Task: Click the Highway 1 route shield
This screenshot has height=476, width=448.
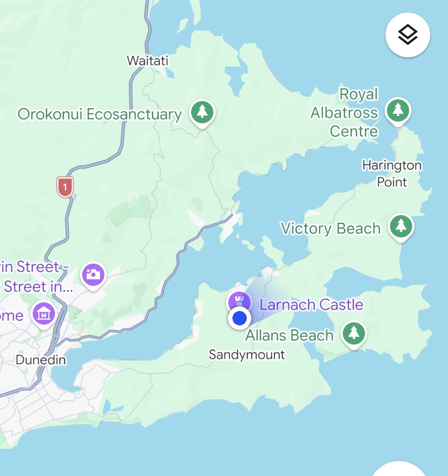Action: (x=65, y=187)
